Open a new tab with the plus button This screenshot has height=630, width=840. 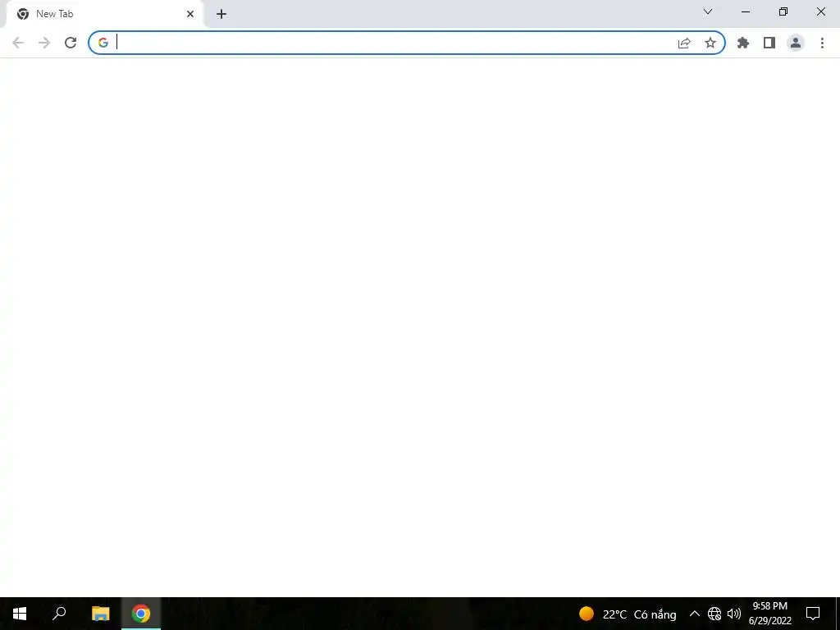[x=221, y=14]
